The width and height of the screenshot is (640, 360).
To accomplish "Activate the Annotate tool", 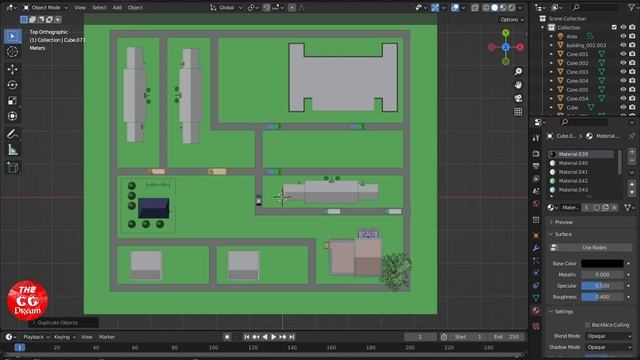I will [13, 134].
